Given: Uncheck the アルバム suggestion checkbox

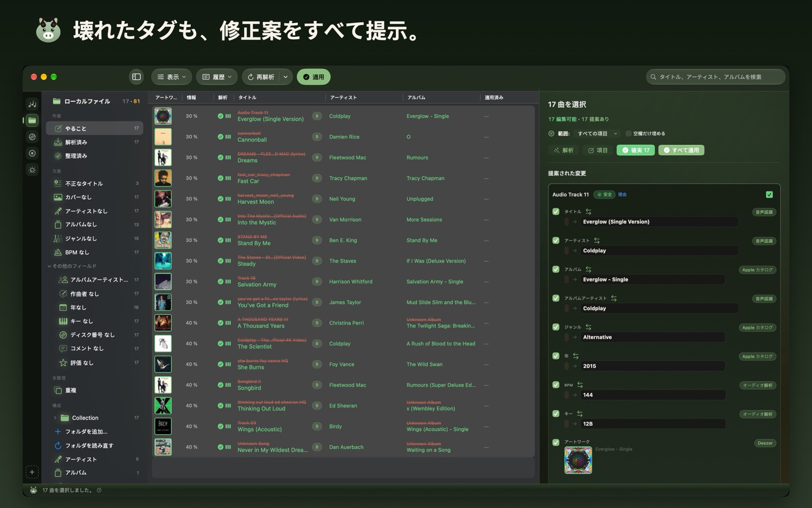Looking at the screenshot, I should coord(556,269).
